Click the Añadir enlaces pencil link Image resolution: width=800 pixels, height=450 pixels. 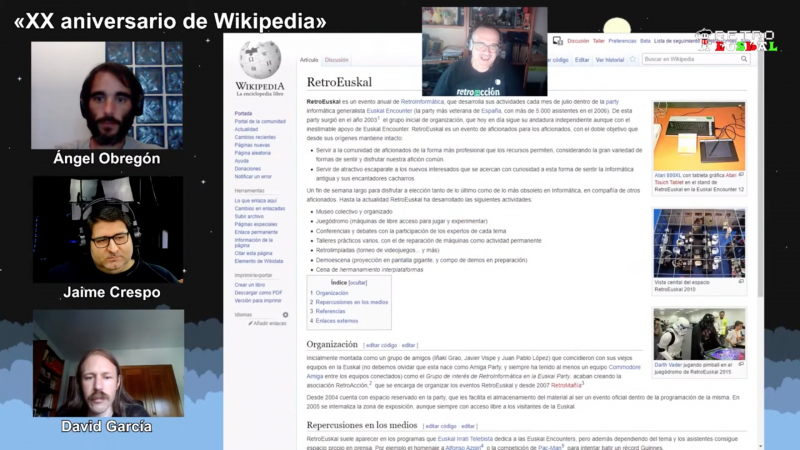267,323
